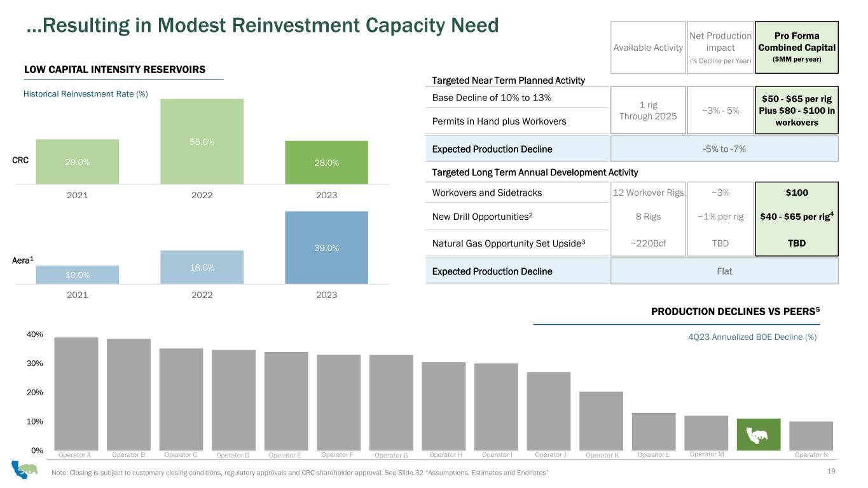
Task: Click the '$40 - $65 per rig' cell
Action: click(x=797, y=216)
